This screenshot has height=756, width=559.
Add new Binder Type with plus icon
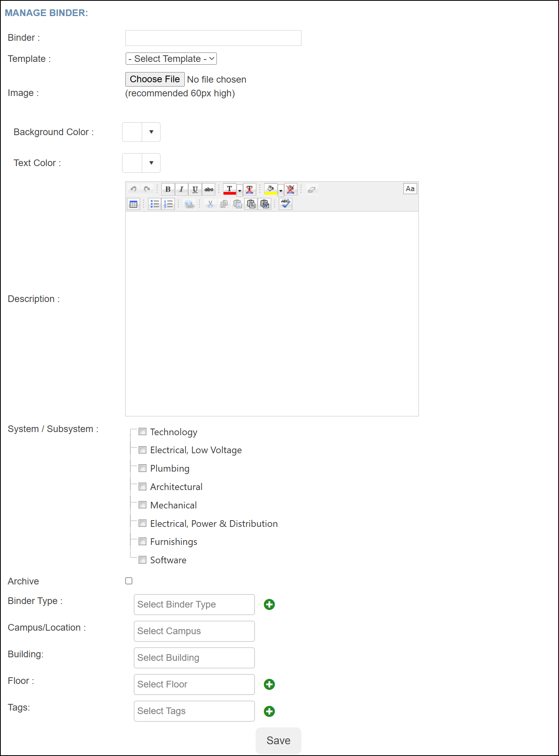(x=269, y=604)
